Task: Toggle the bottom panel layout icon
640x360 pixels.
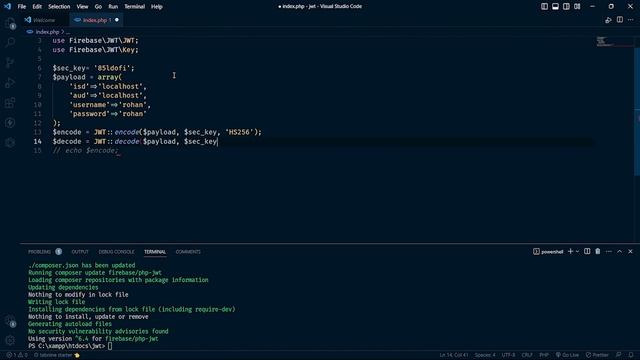Action: click(555, 7)
